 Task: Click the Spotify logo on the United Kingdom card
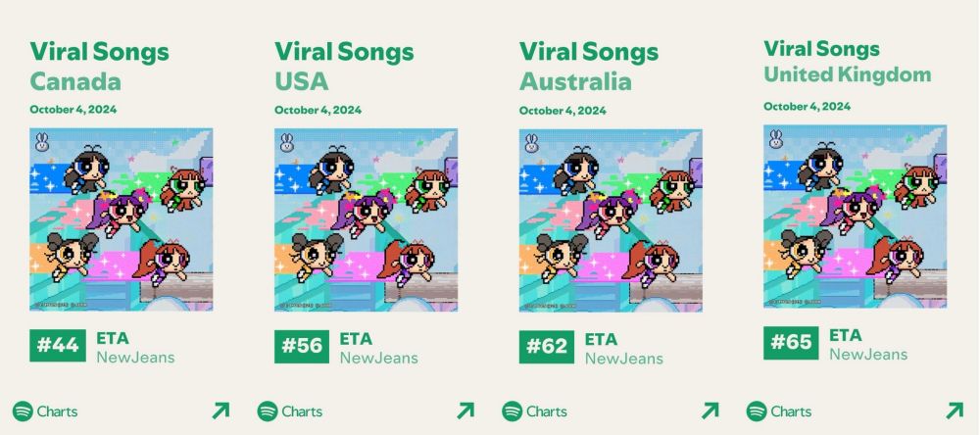[757, 411]
